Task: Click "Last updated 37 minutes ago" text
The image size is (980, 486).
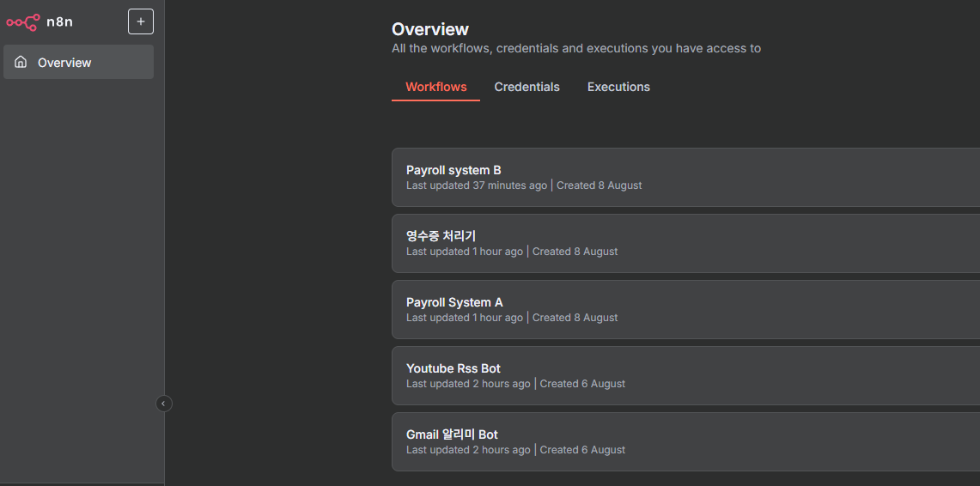Action: [476, 185]
